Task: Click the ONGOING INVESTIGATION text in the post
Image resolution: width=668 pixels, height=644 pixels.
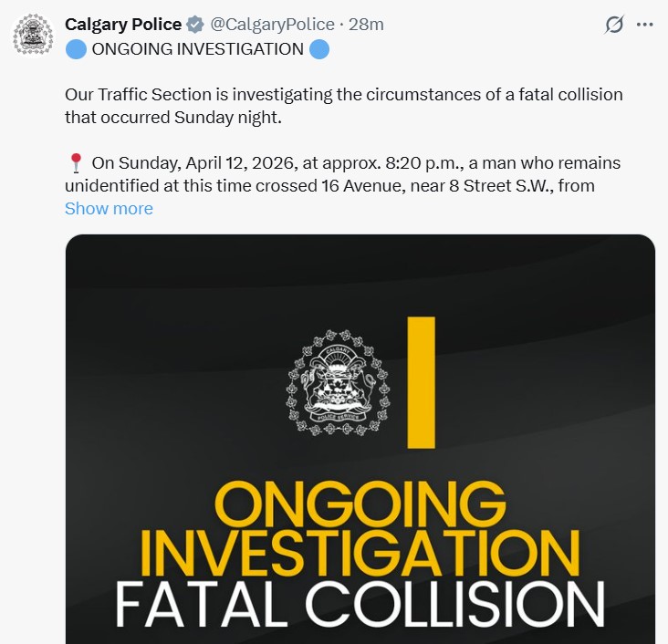Action: [x=197, y=49]
